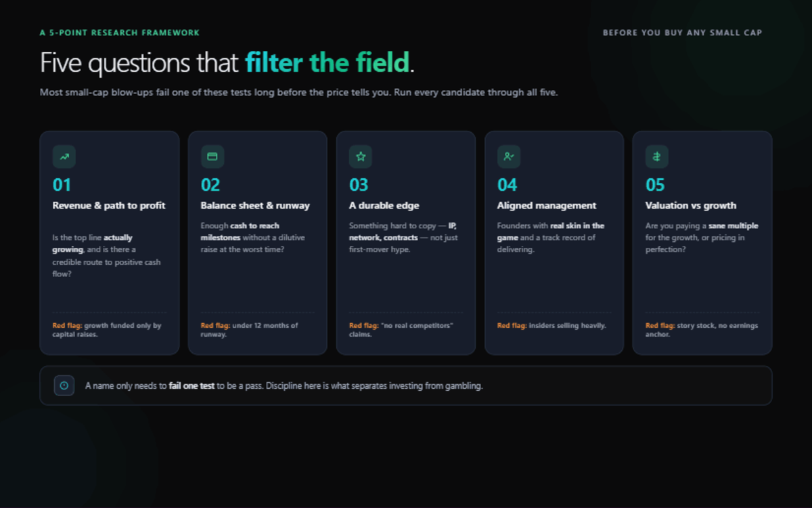The width and height of the screenshot is (812, 508).
Task: Click the trending-up chart icon on card 01
Action: tap(64, 156)
